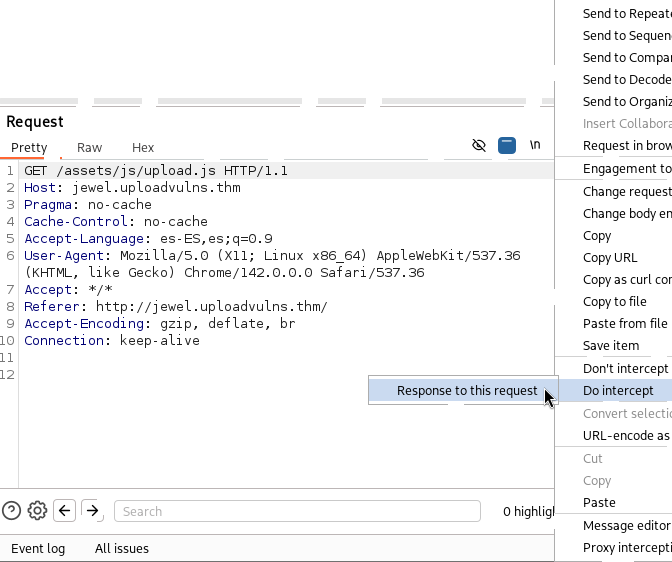Click the Connection: keep-alive line

(112, 340)
